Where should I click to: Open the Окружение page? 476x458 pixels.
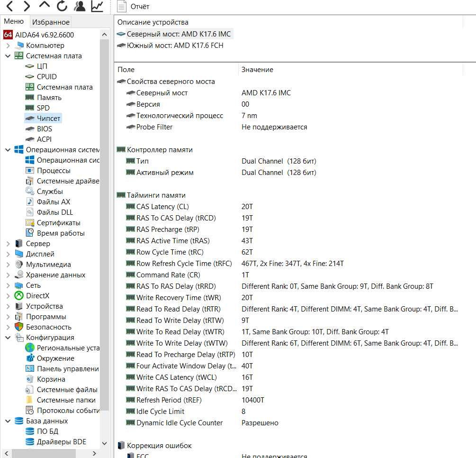55,358
